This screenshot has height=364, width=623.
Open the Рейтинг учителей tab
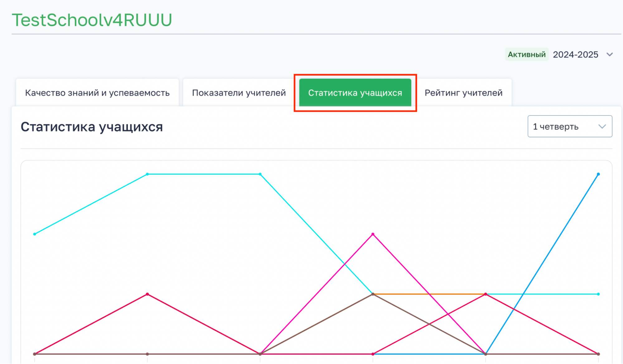pos(463,93)
